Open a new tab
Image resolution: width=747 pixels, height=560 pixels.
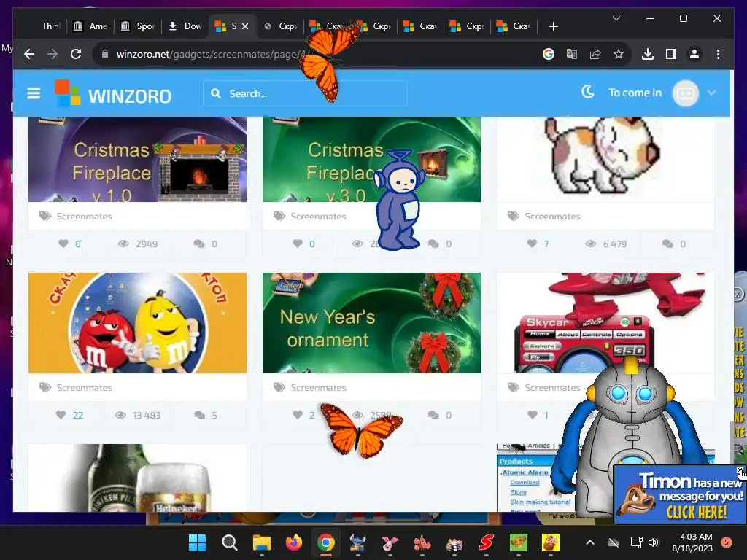pos(553,26)
